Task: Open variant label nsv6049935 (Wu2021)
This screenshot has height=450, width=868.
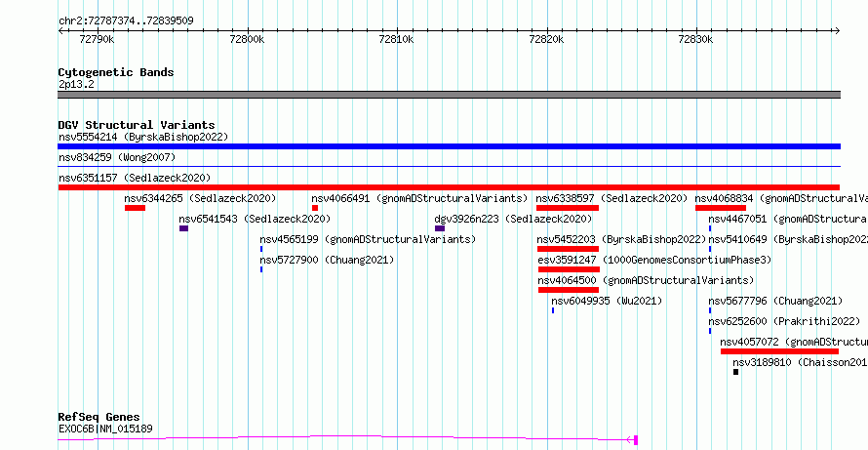Action: pos(607,301)
